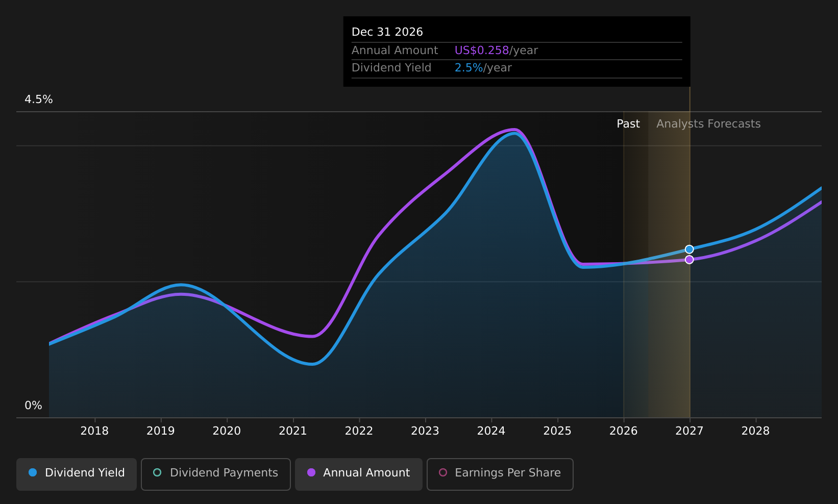Click the 2025 x-axis label
Screen dimensions: 838x504
click(557, 431)
